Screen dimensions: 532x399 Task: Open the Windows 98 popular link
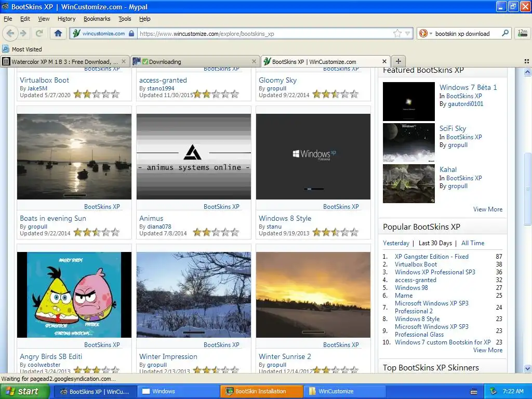pos(411,288)
